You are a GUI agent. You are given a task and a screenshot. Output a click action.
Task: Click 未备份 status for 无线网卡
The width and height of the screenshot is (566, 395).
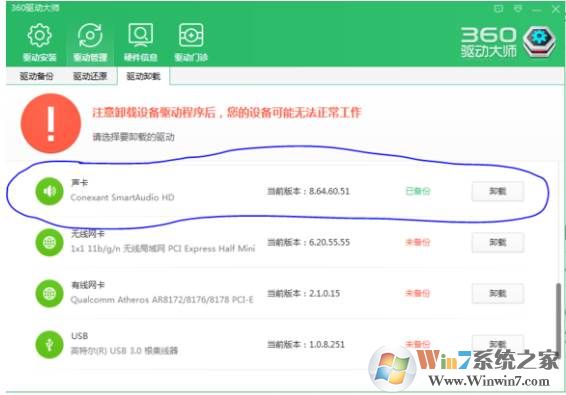[418, 242]
